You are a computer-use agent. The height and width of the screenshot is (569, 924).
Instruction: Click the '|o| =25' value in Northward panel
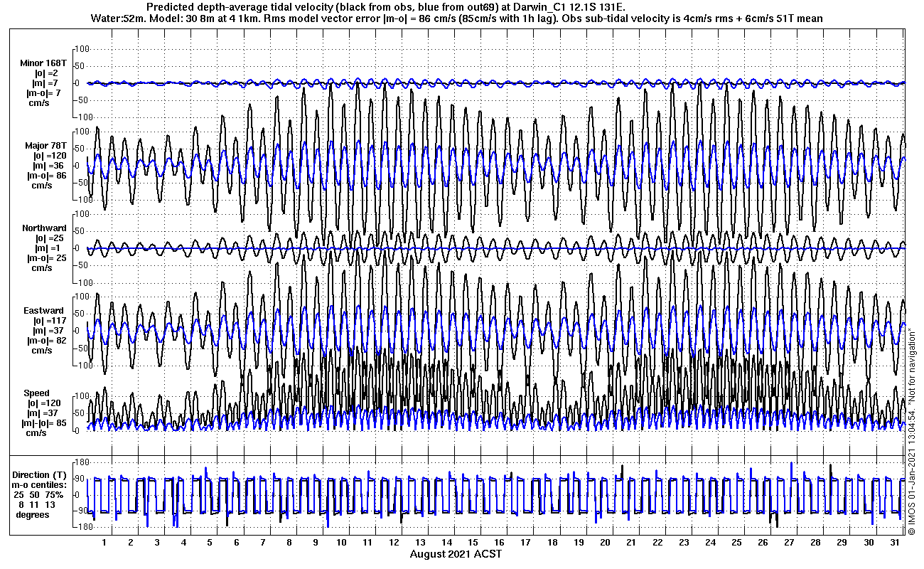click(48, 238)
